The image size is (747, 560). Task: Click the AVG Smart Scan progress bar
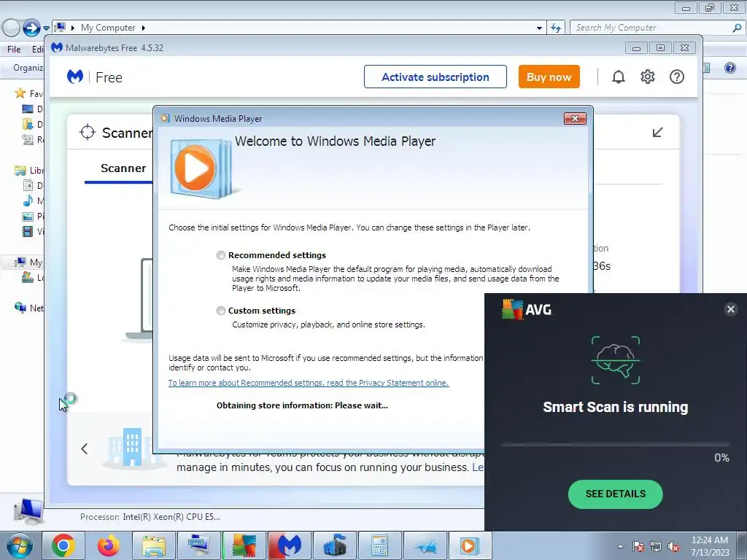point(614,444)
